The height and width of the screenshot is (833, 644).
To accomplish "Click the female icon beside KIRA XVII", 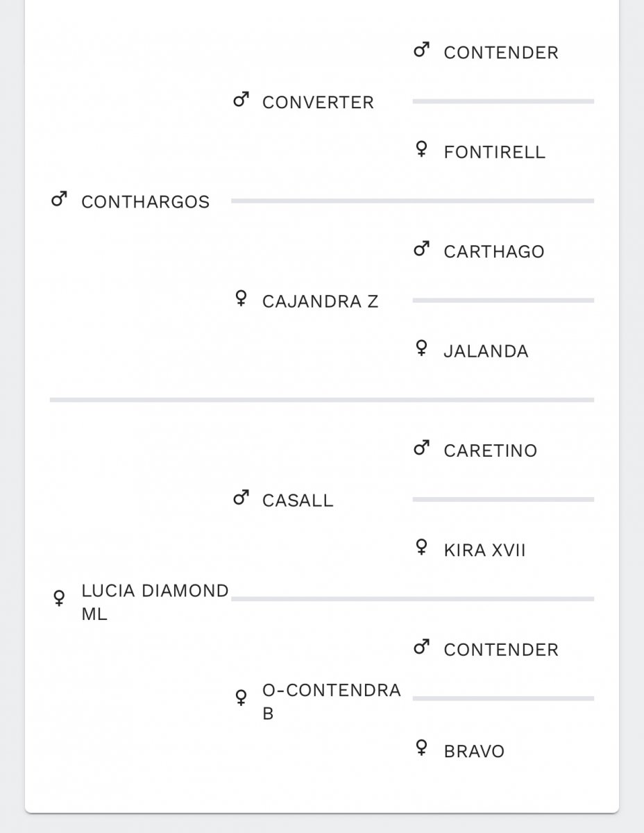I will (421, 548).
